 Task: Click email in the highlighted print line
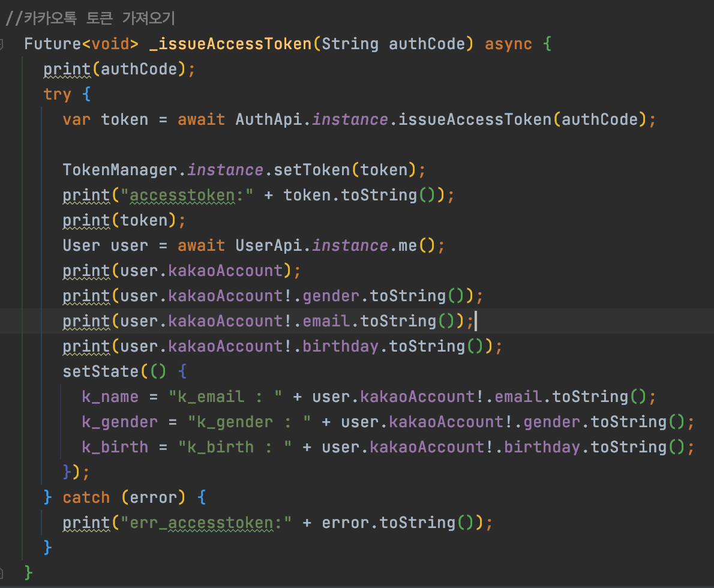tap(326, 321)
